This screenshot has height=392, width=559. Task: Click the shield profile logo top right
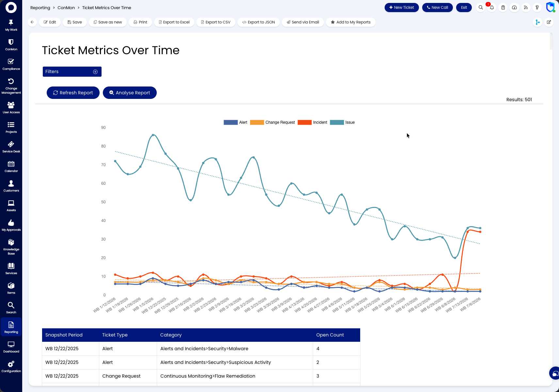click(551, 7)
